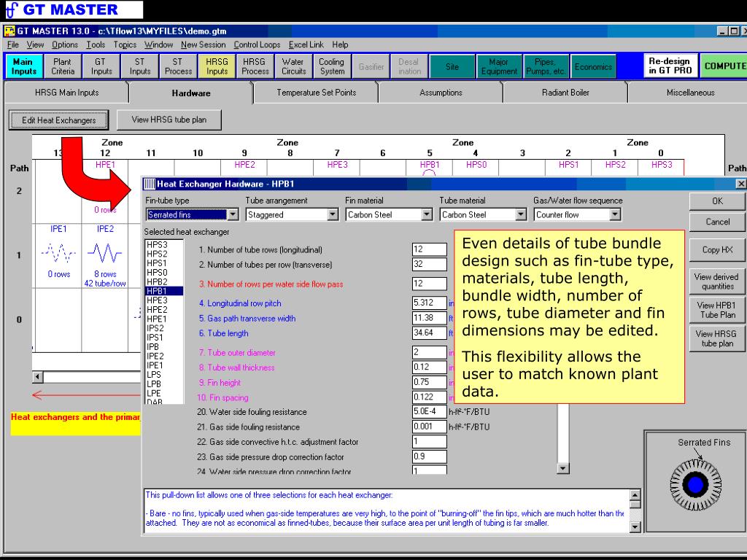Click parameter list scrollbar down arrow

point(562,469)
